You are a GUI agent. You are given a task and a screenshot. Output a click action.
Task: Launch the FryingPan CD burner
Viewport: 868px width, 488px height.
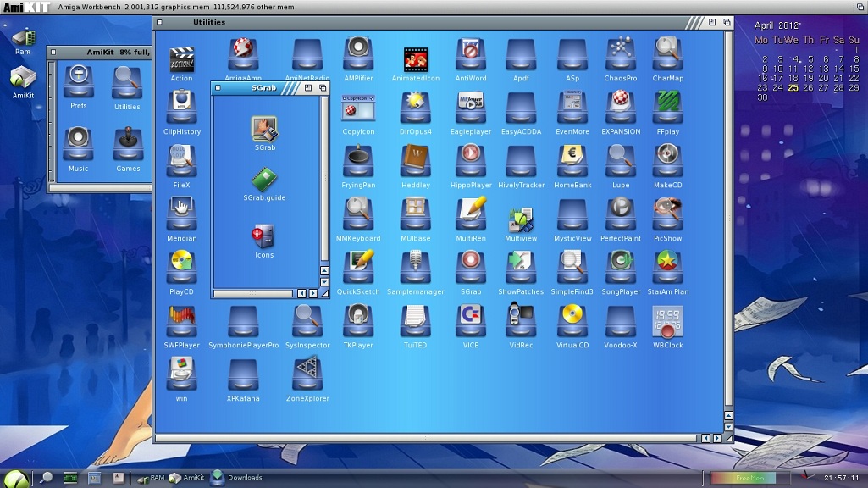358,161
